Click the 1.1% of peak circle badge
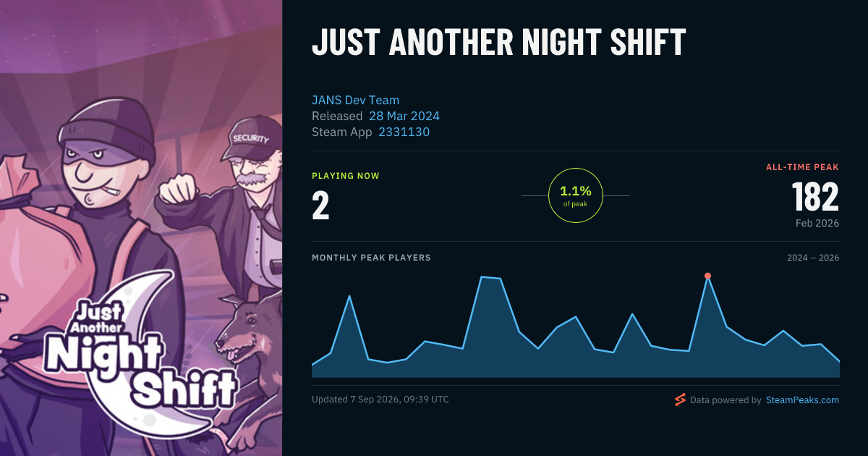The width and height of the screenshot is (868, 456). pos(576,195)
